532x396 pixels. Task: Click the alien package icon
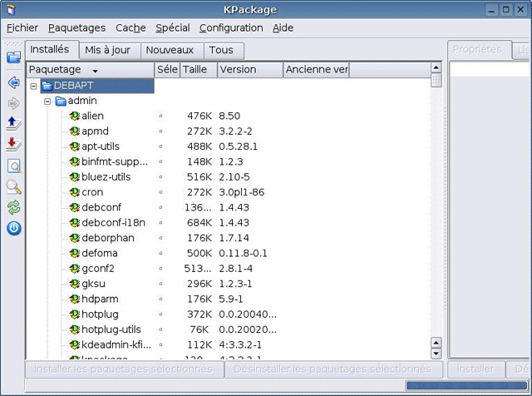74,116
